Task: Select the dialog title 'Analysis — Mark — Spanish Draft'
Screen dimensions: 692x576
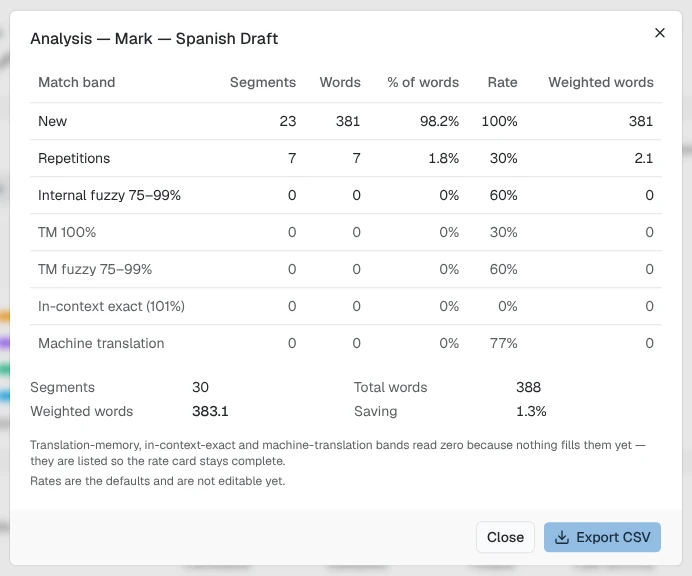Action: [x=154, y=39]
